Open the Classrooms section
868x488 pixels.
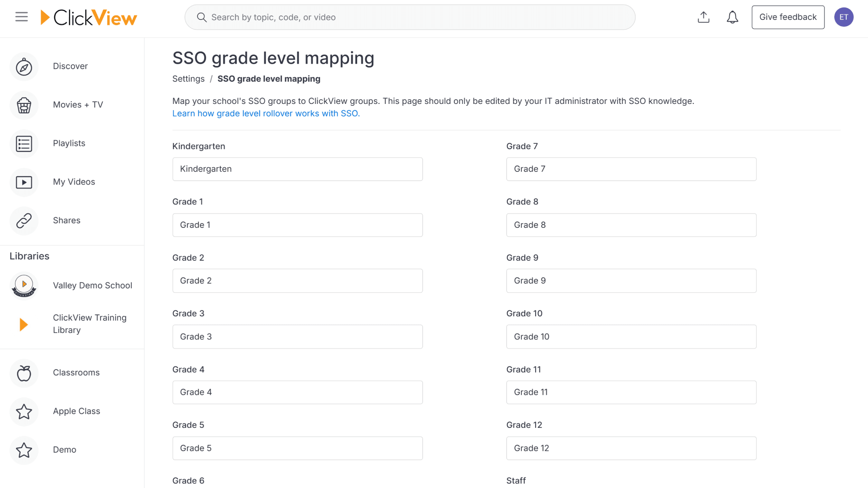pos(76,372)
